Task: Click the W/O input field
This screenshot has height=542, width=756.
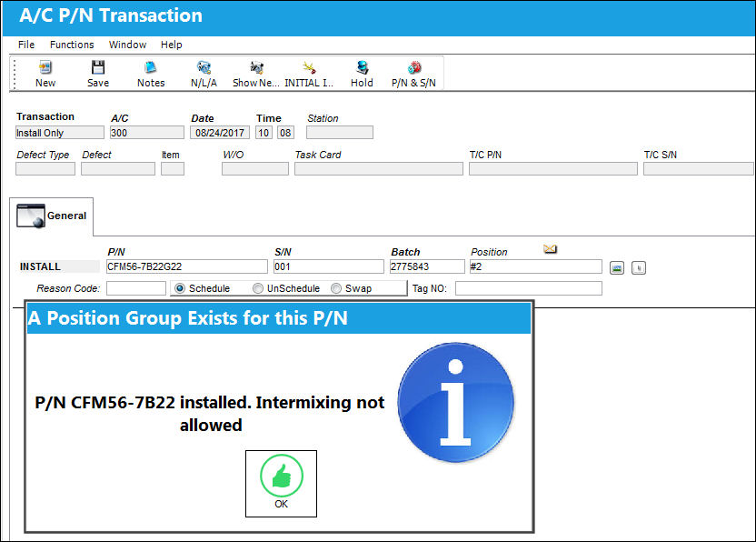Action: pyautogui.click(x=255, y=169)
